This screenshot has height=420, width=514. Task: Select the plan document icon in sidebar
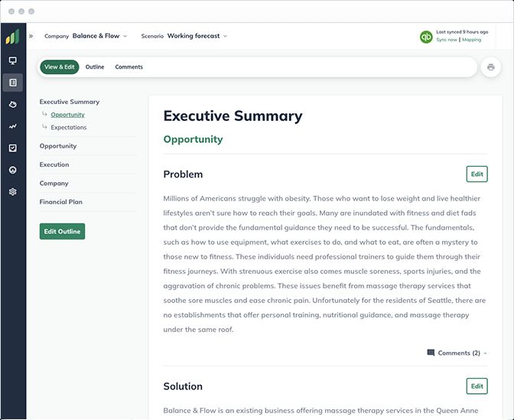[x=13, y=83]
